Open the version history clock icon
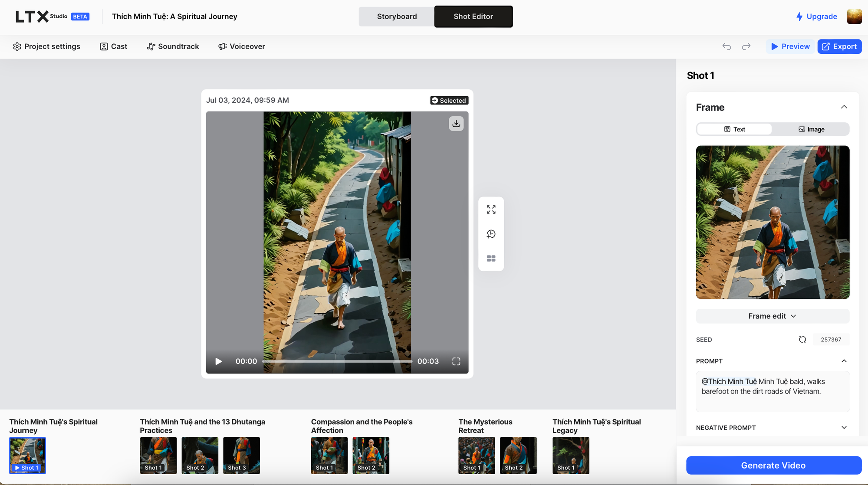The height and width of the screenshot is (485, 868). pos(491,234)
